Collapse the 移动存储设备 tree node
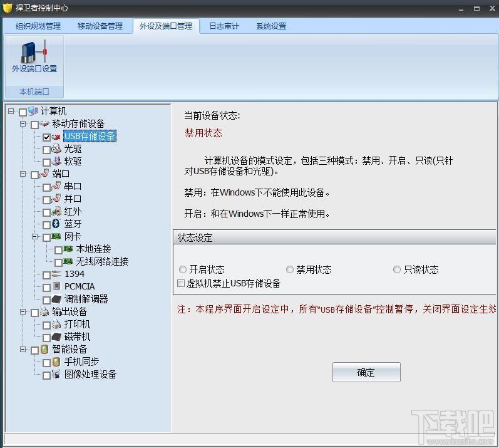This screenshot has height=448, width=499. click(23, 123)
